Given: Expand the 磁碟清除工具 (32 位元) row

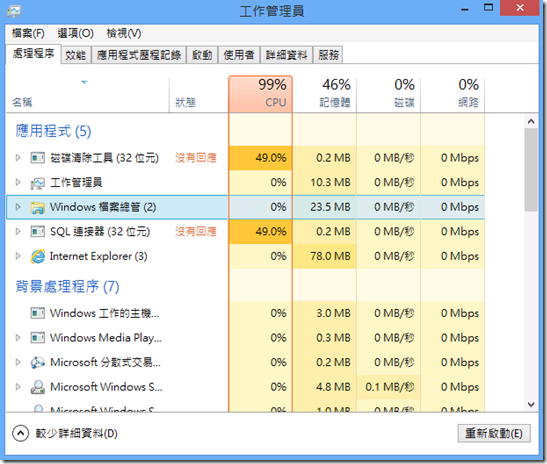Looking at the screenshot, I should [x=18, y=158].
